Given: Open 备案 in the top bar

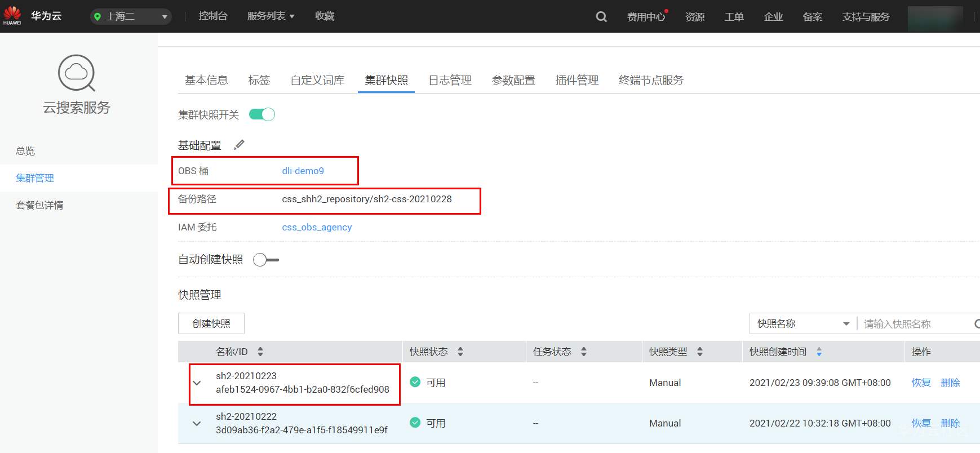Looking at the screenshot, I should coord(813,17).
